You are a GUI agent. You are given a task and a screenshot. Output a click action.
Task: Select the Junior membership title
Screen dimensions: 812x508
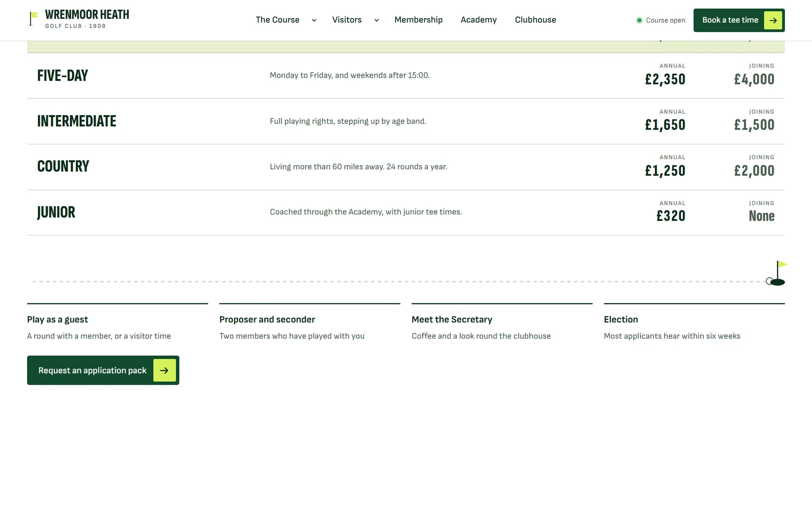pyautogui.click(x=56, y=212)
